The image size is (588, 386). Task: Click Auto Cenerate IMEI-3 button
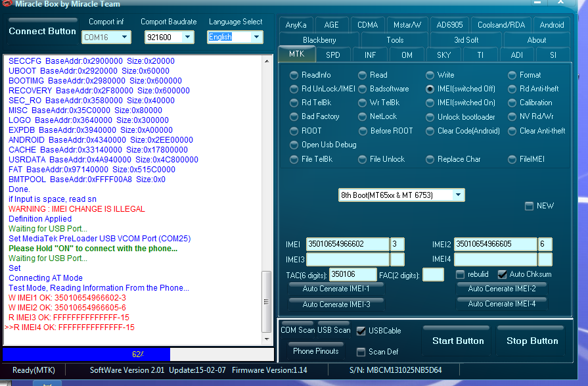(x=336, y=304)
